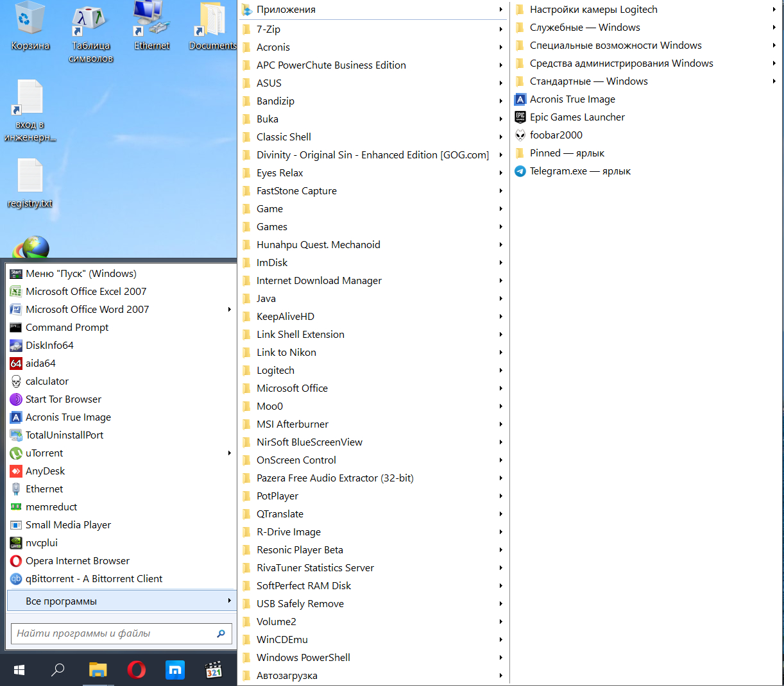Open the PotPlayer folder entry

(x=373, y=496)
